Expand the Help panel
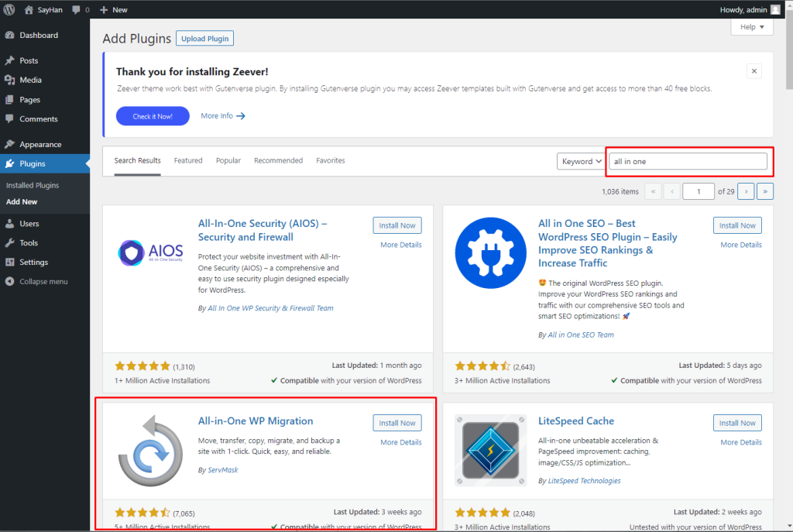 [x=751, y=27]
